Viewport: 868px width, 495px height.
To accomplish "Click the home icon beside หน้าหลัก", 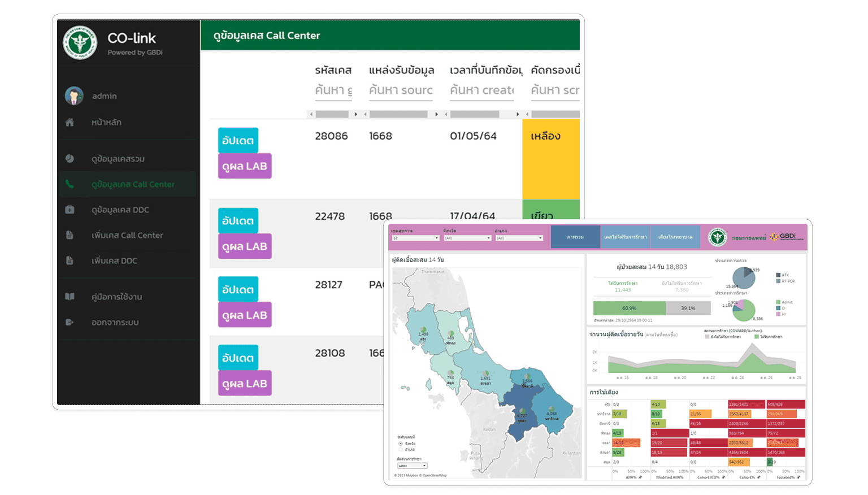I will click(70, 123).
